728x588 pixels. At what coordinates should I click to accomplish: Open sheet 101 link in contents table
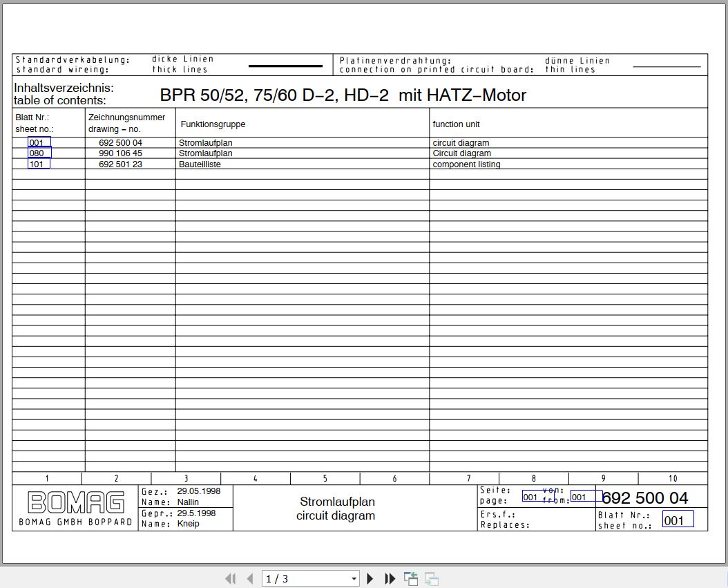39,164
